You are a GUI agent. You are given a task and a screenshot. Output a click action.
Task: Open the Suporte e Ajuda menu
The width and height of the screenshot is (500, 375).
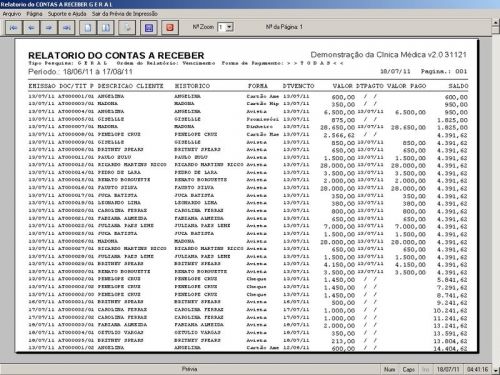tap(67, 14)
